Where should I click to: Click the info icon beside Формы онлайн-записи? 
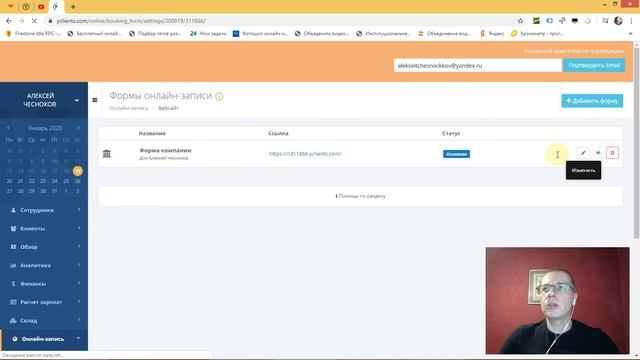[219, 96]
